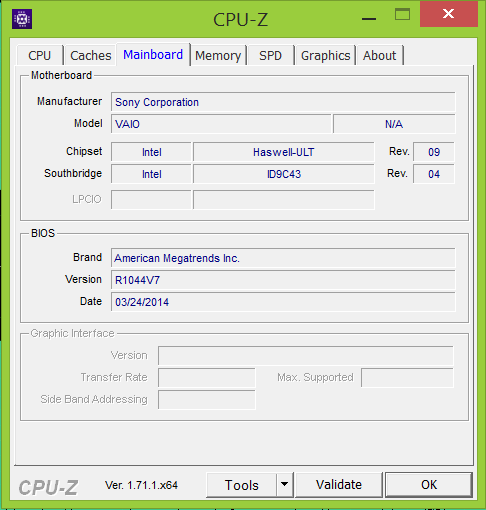
Task: Open the SPD tab
Action: 270,55
